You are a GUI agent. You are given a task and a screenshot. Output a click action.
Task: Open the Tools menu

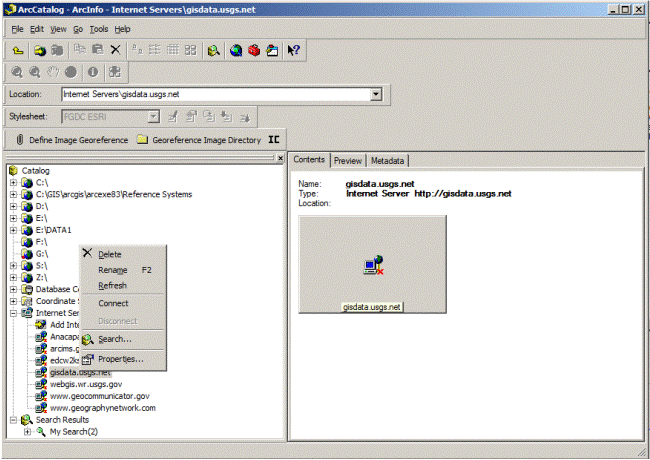[x=99, y=29]
